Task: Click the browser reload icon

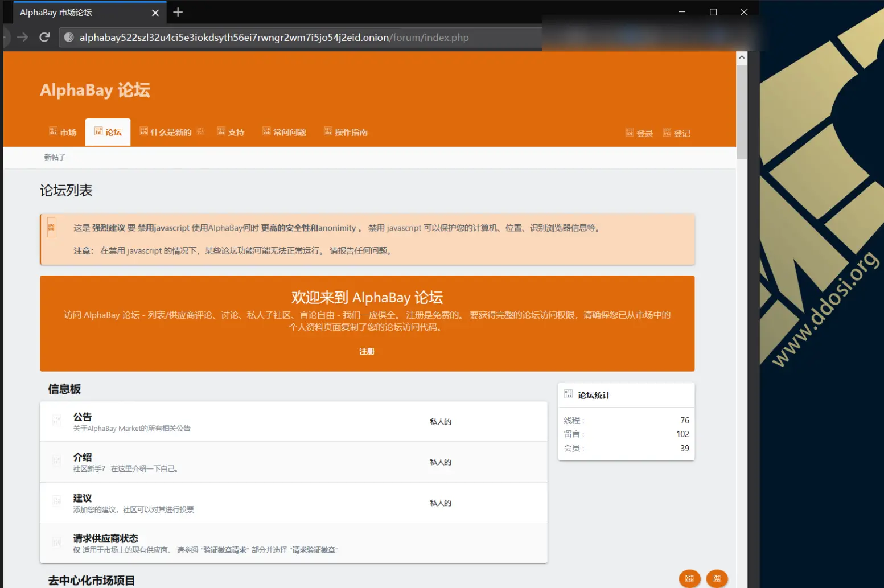Action: pos(44,38)
